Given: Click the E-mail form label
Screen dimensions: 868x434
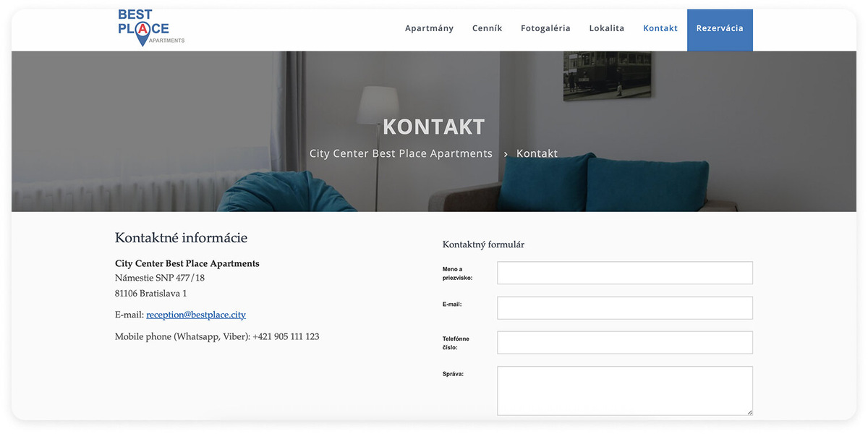Looking at the screenshot, I should point(452,305).
